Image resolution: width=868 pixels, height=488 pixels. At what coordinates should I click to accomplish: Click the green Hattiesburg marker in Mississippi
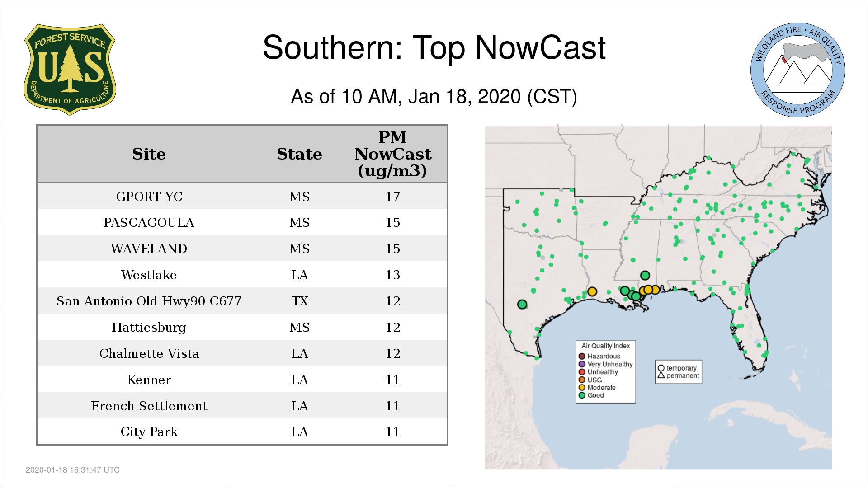[x=645, y=275]
